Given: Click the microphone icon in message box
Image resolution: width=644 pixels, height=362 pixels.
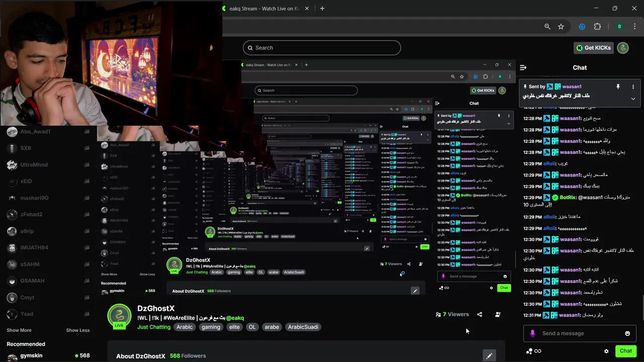Looking at the screenshot, I should [533, 333].
